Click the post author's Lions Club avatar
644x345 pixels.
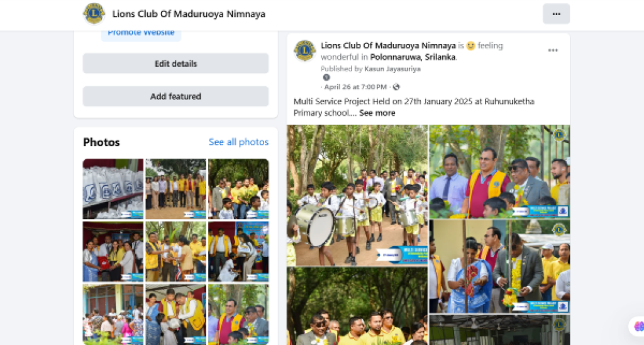click(305, 50)
